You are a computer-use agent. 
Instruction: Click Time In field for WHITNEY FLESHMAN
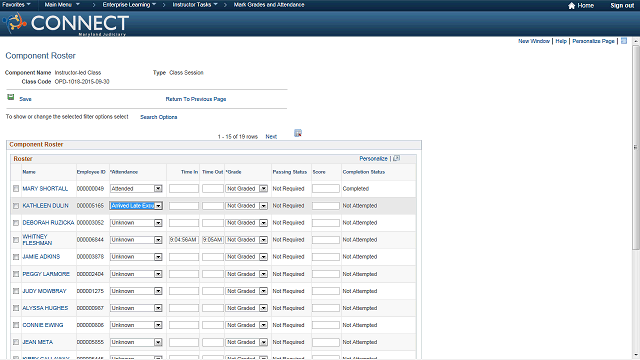coord(184,240)
